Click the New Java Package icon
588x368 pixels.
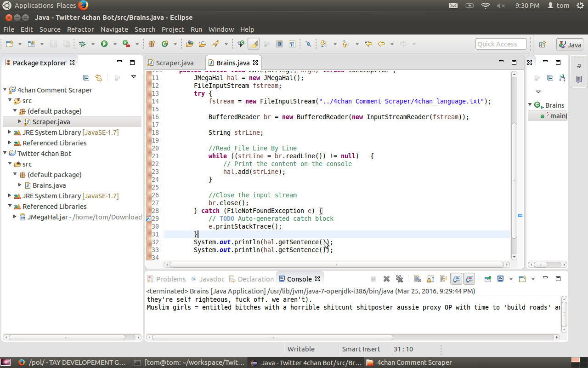(152, 44)
